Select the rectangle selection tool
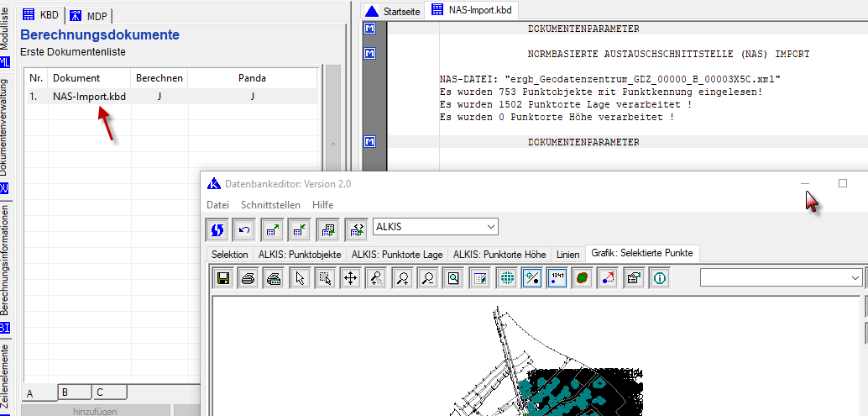 tap(325, 278)
